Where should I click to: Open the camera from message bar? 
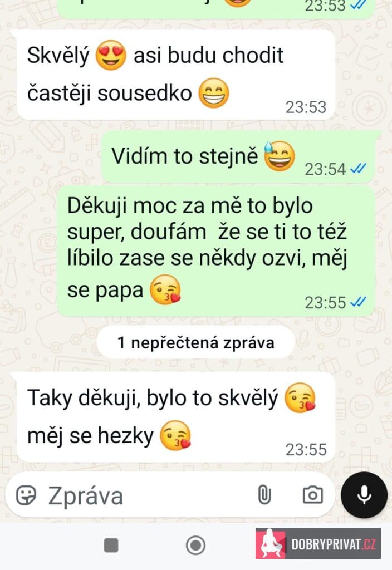313,495
